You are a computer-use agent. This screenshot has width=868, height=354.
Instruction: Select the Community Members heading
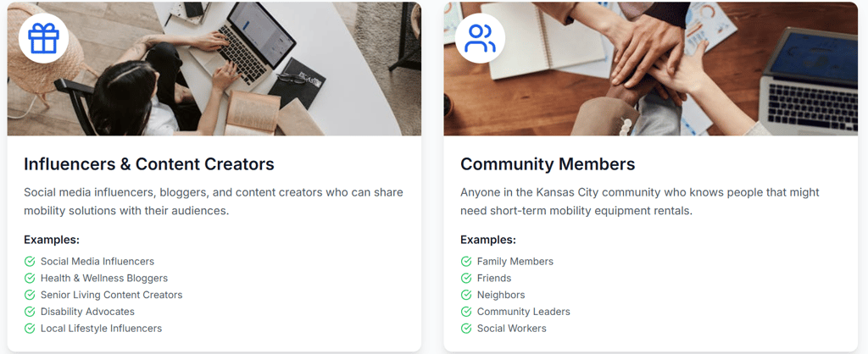(x=548, y=164)
